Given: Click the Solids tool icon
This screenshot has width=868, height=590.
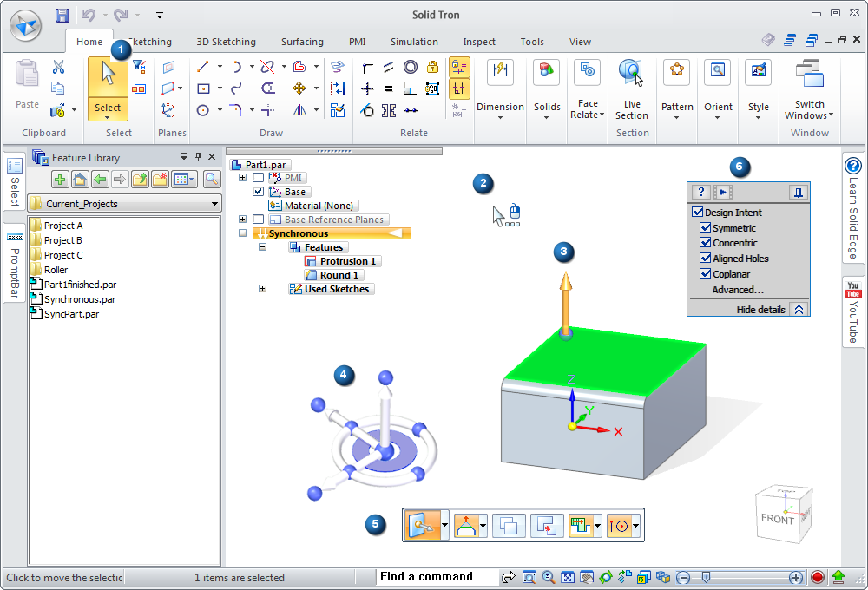Looking at the screenshot, I should 547,73.
